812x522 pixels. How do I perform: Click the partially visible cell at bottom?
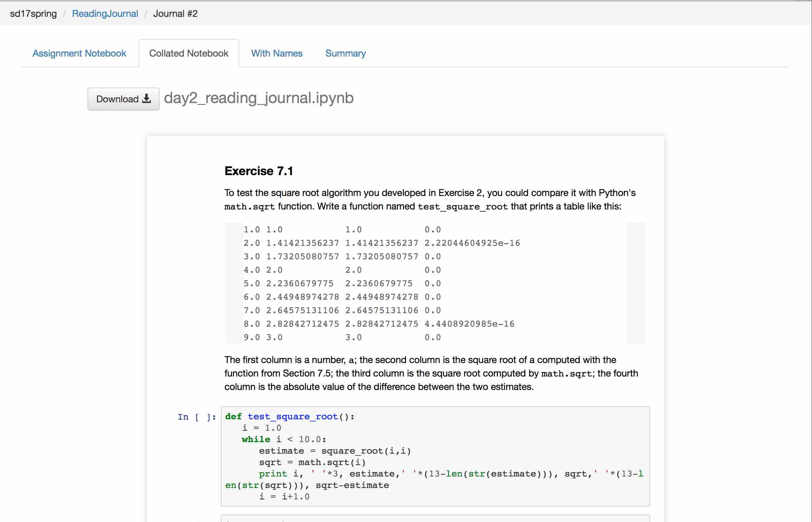point(435,519)
